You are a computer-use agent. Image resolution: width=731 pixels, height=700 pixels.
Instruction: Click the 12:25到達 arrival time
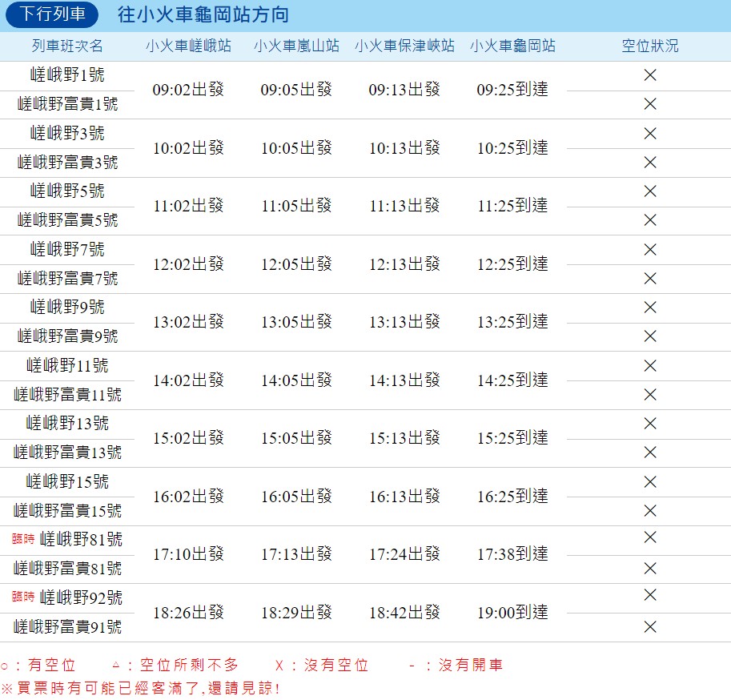click(x=512, y=264)
